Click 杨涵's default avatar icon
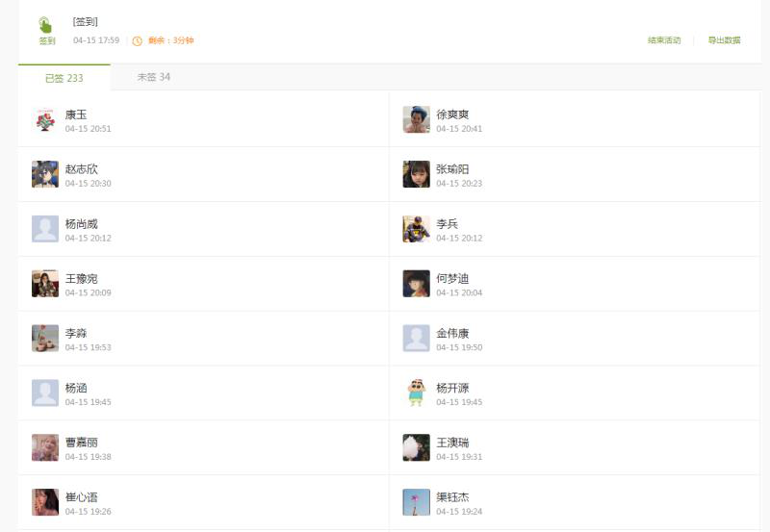 pyautogui.click(x=45, y=393)
